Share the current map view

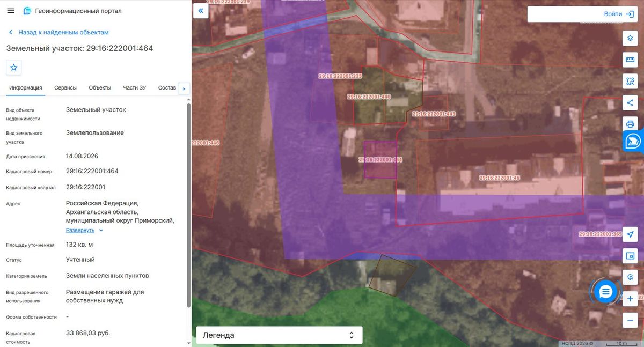(630, 102)
